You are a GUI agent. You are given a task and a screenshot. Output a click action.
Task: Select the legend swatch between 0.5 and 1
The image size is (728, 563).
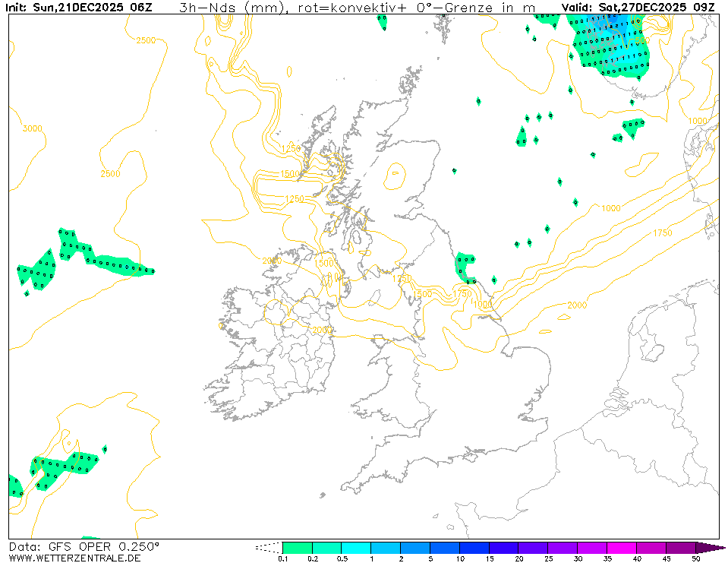pos(356,548)
